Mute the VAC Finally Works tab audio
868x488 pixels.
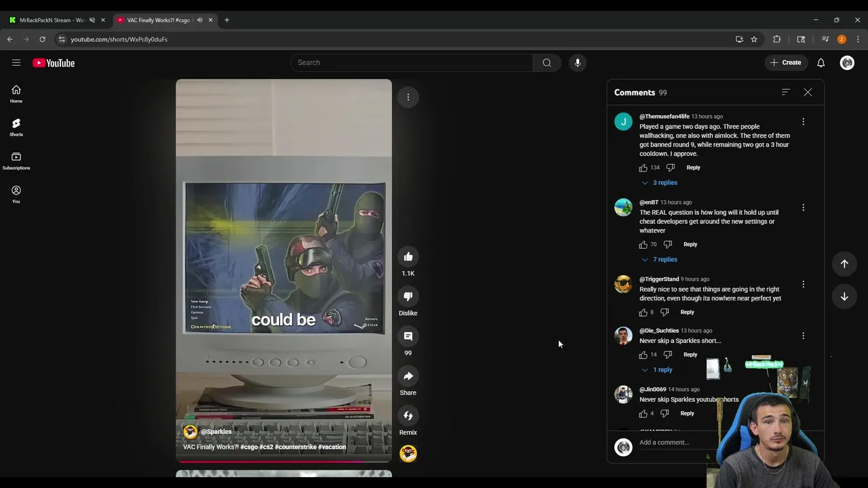[x=199, y=20]
